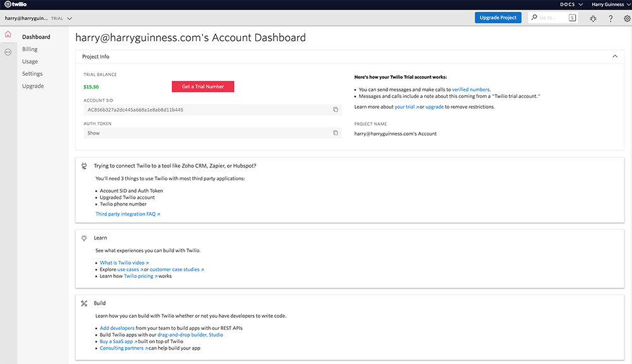
Task: Open the verified numbers link
Action: [470, 90]
